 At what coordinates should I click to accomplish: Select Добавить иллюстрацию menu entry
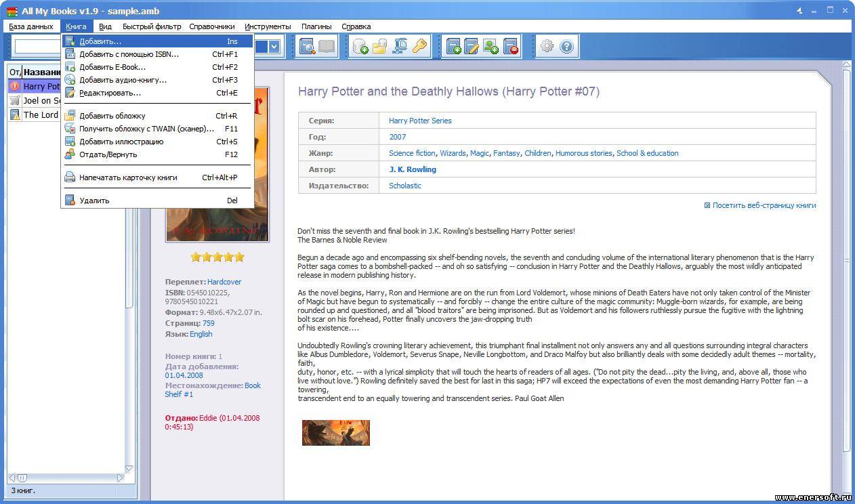click(157, 142)
